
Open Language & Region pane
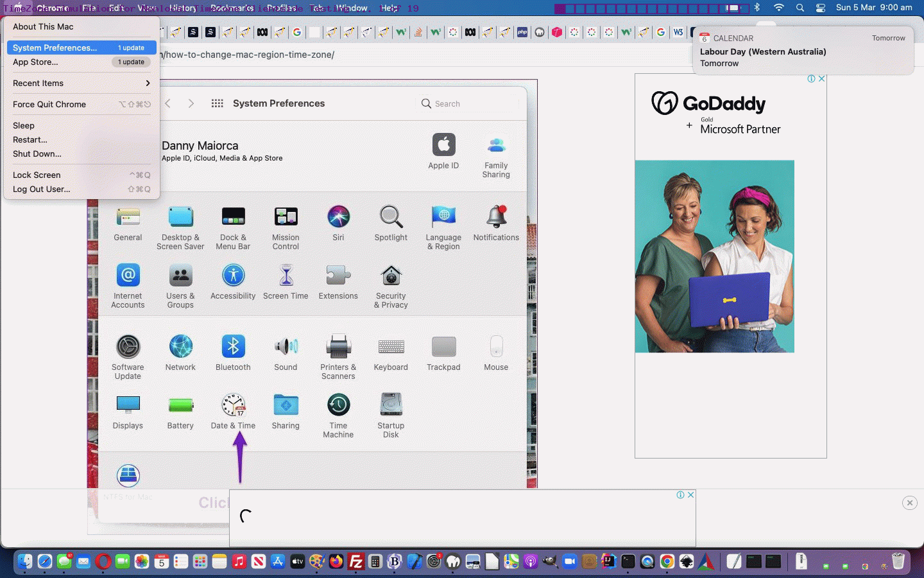coord(443,217)
